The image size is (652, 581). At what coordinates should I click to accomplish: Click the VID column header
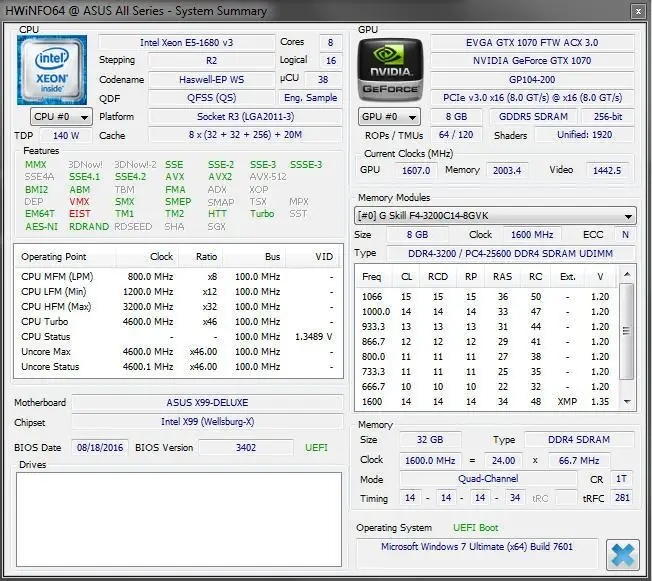pyautogui.click(x=313, y=257)
